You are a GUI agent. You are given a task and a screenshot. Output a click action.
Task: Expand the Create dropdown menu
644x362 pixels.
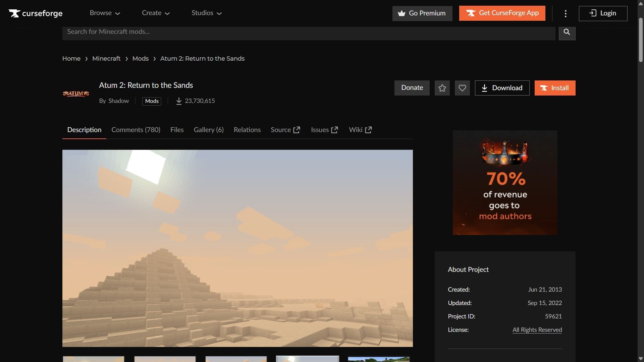pyautogui.click(x=156, y=13)
